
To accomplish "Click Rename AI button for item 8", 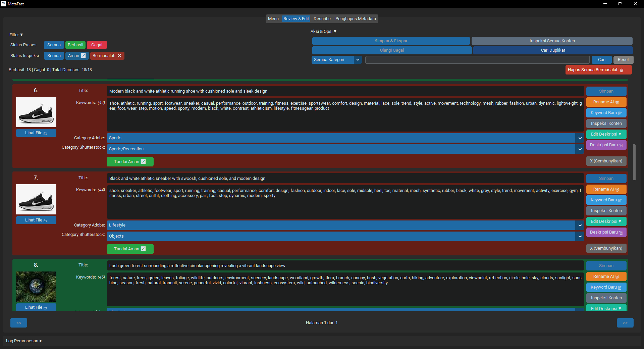I will tap(606, 277).
